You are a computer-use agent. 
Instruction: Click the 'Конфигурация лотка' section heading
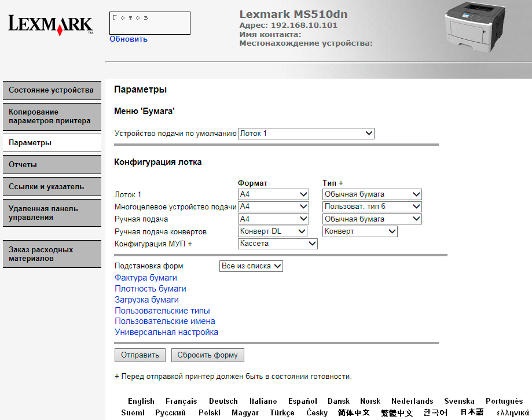coord(158,162)
